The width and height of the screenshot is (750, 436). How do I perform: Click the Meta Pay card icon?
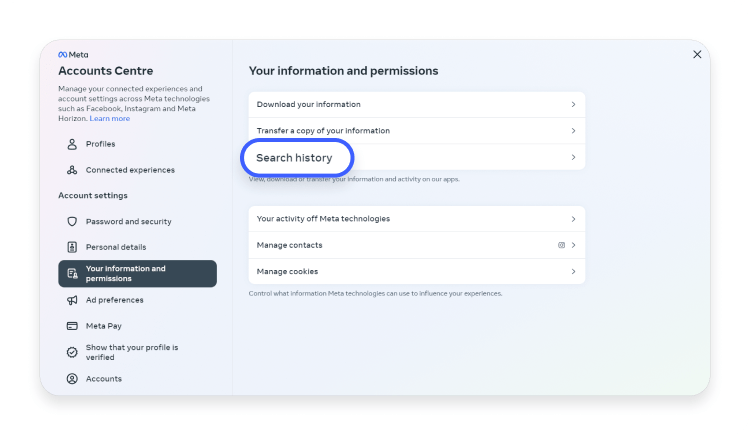pos(72,326)
